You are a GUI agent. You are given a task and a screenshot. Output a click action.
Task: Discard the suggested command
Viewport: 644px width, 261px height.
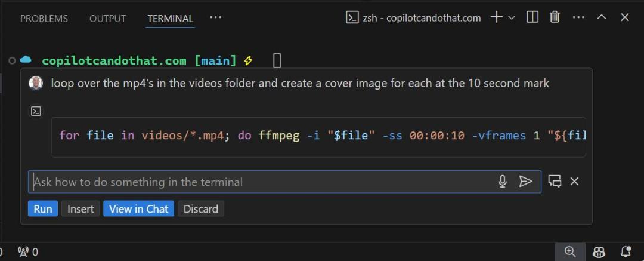click(201, 208)
